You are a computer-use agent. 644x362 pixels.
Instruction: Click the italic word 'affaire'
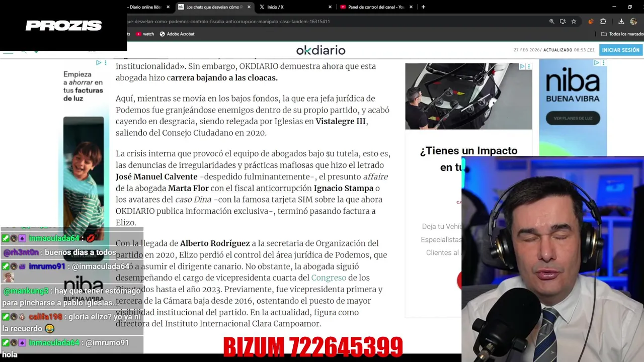tap(375, 176)
